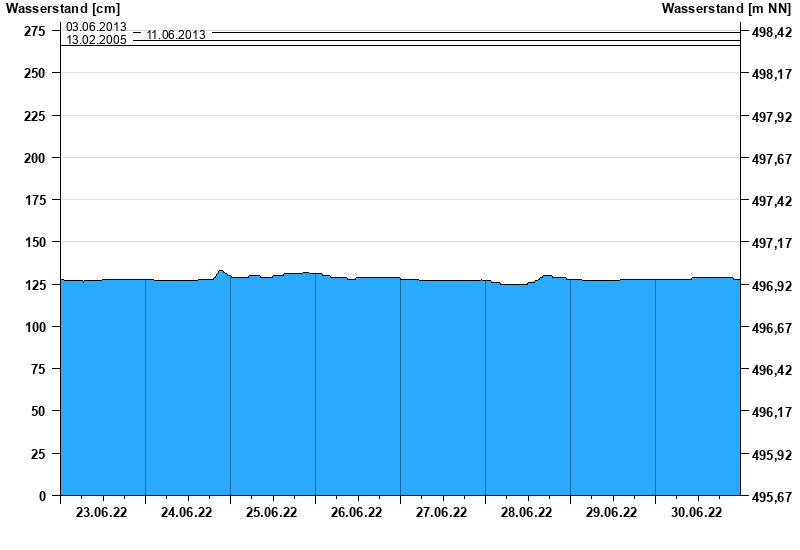Click the 25.06.22 date label
Viewport: 800px width, 550px height.
pos(272,513)
